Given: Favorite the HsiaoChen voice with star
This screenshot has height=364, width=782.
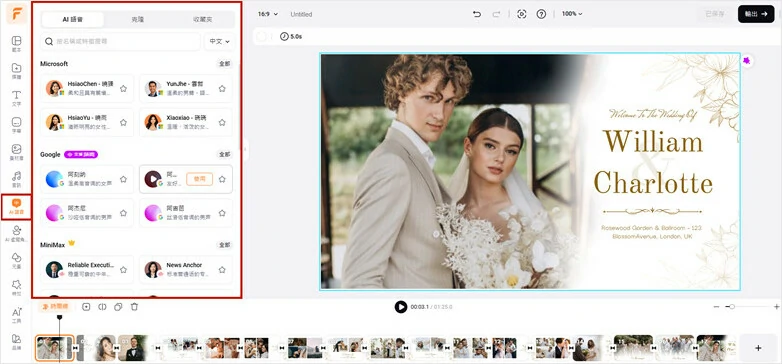Looking at the screenshot, I should coord(123,88).
